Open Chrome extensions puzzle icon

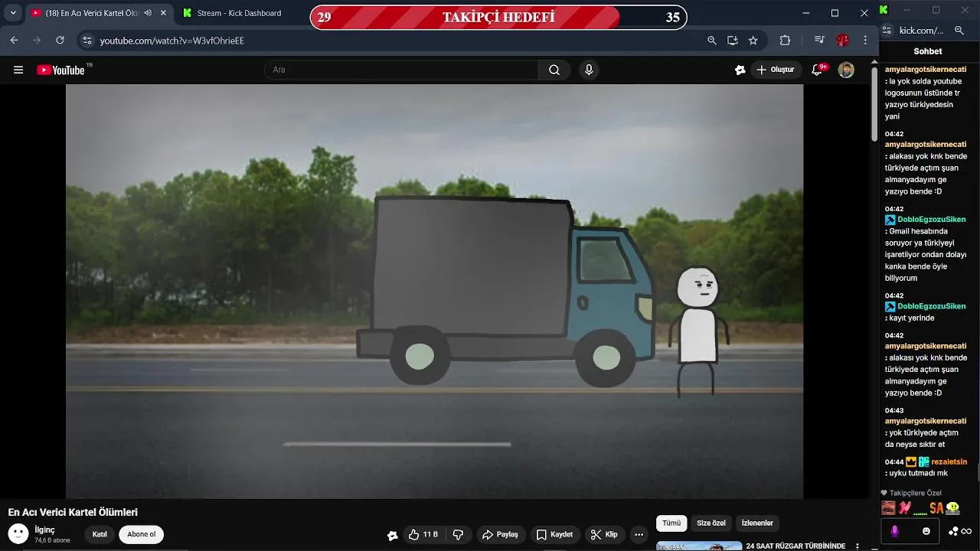coord(785,40)
